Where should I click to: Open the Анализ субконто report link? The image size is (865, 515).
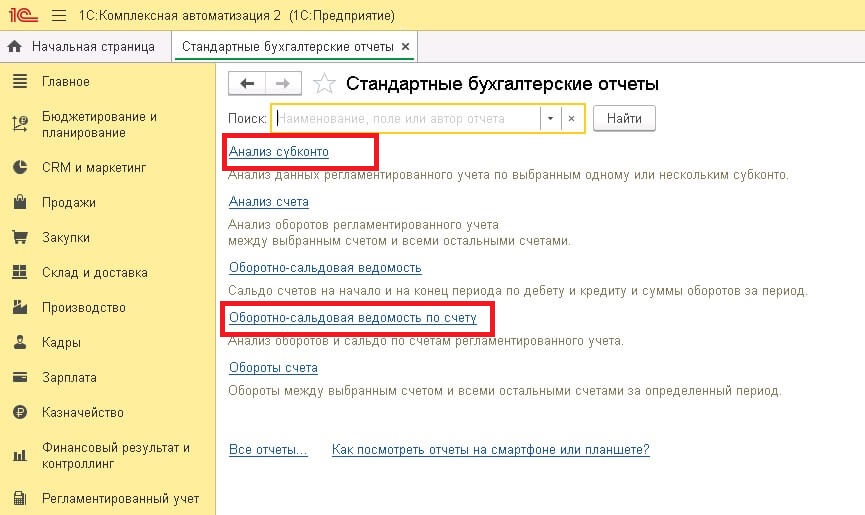(279, 152)
